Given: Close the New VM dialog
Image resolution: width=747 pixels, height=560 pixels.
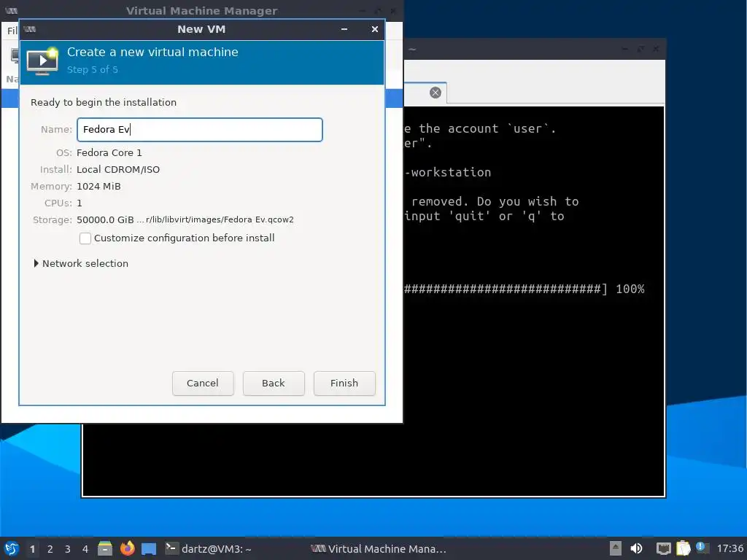Looking at the screenshot, I should coord(375,29).
